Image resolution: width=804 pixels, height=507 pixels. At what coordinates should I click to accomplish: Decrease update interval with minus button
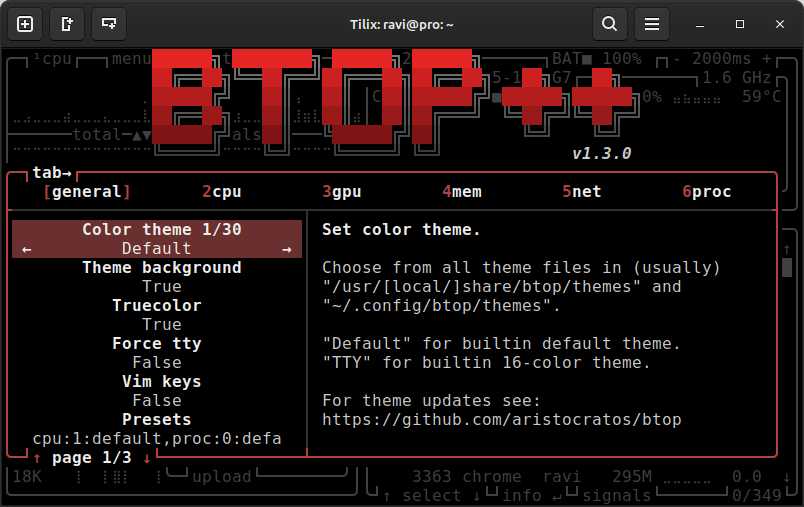coord(677,59)
